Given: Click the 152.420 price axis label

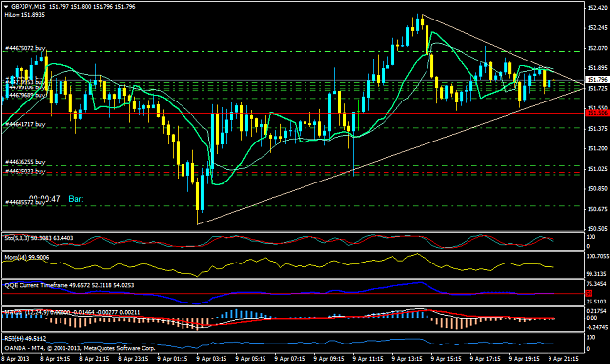Looking at the screenshot, I should point(597,8).
